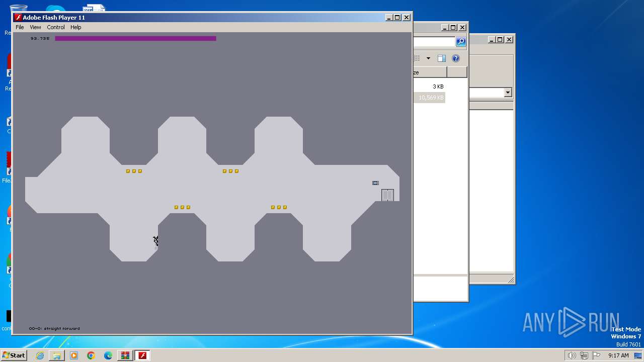Click the search button in the Explorer window
Viewport: 644px width, 362px height.
point(461,42)
